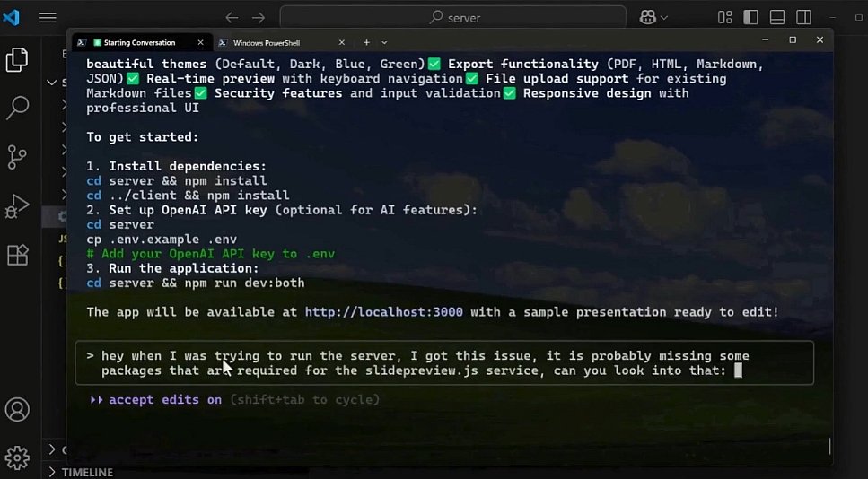Click the prompt input box
Image resolution: width=868 pixels, height=479 pixels.
[x=444, y=363]
